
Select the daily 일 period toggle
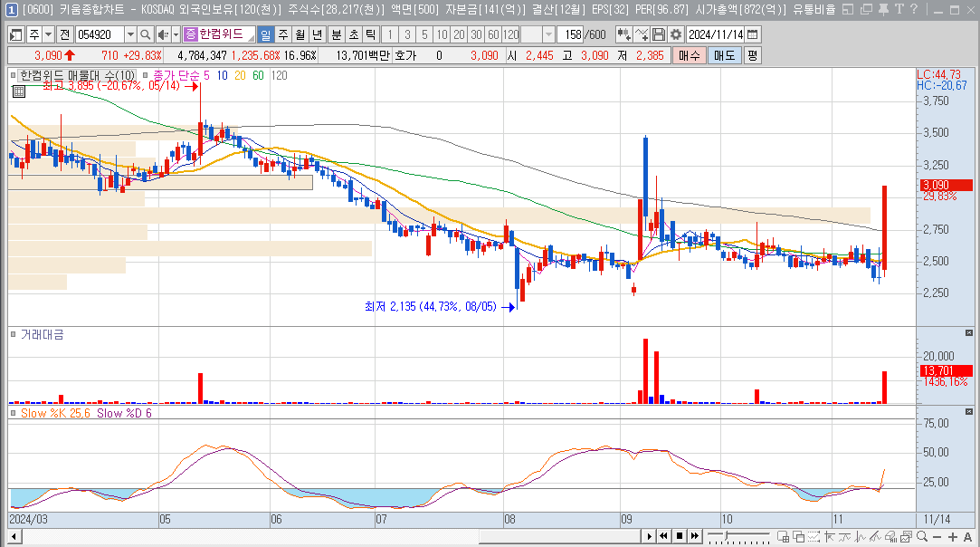(x=266, y=34)
